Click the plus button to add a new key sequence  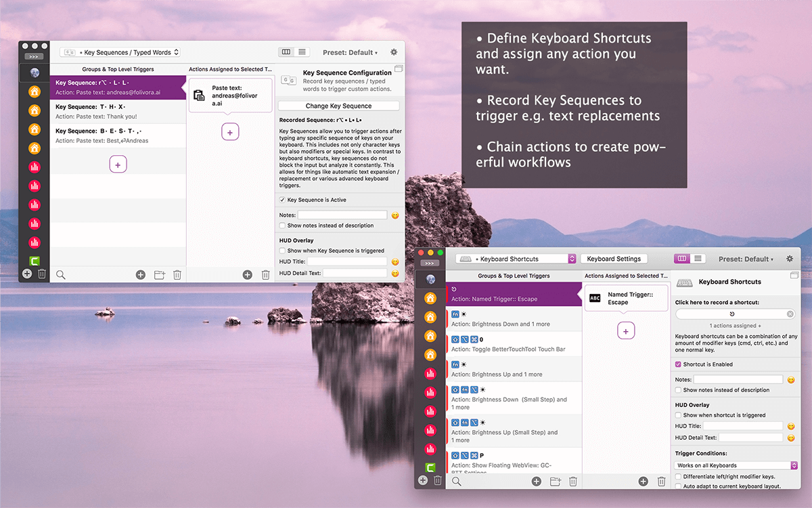(x=118, y=163)
